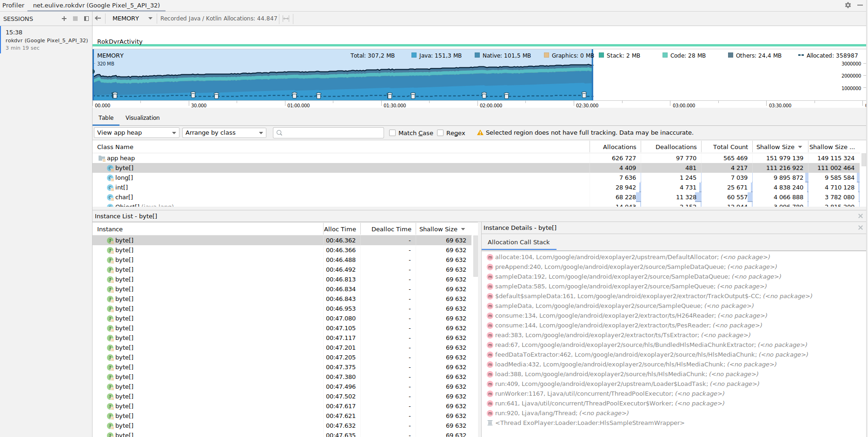Click the first garbage collection marker on timeline

tap(115, 95)
